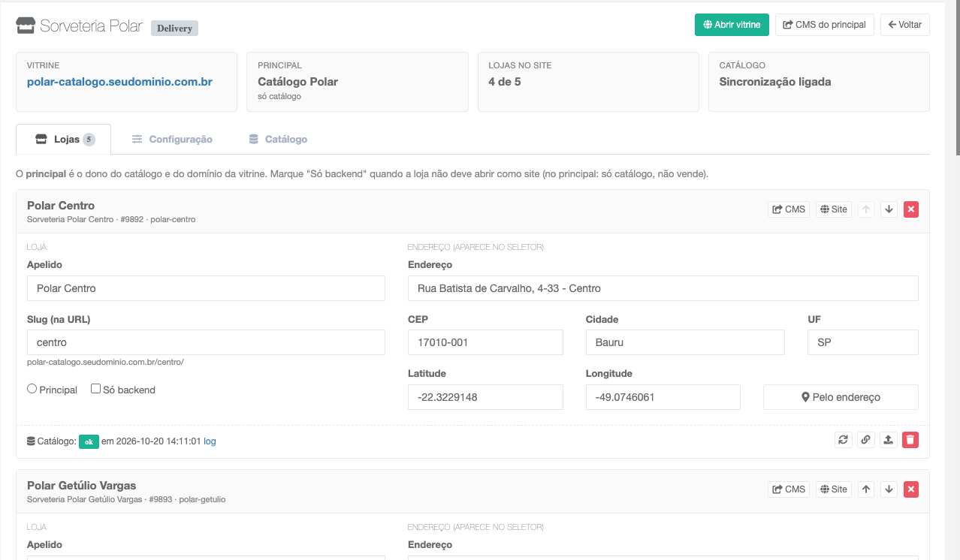960x560 pixels.
Task: Click the sync refresh icon in Polar Centro footer
Action: pyautogui.click(x=843, y=441)
